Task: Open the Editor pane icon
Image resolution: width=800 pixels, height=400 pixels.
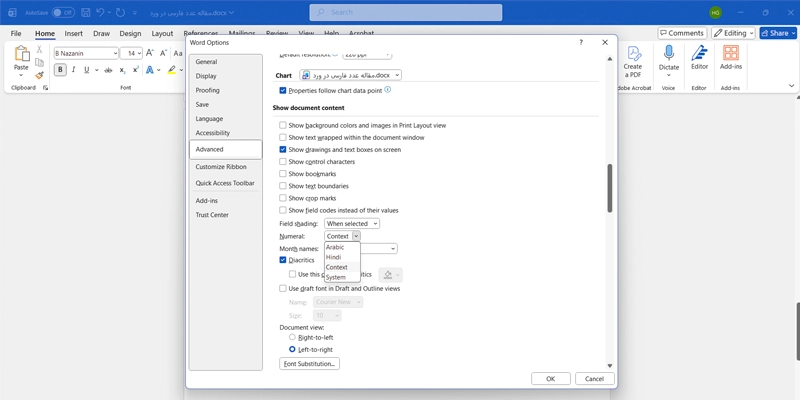Action: click(699, 54)
